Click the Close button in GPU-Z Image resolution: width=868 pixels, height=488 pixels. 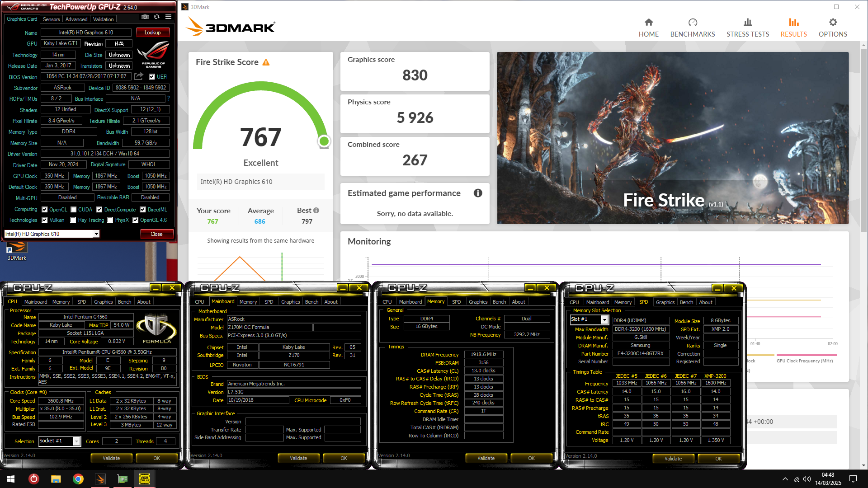(x=156, y=234)
